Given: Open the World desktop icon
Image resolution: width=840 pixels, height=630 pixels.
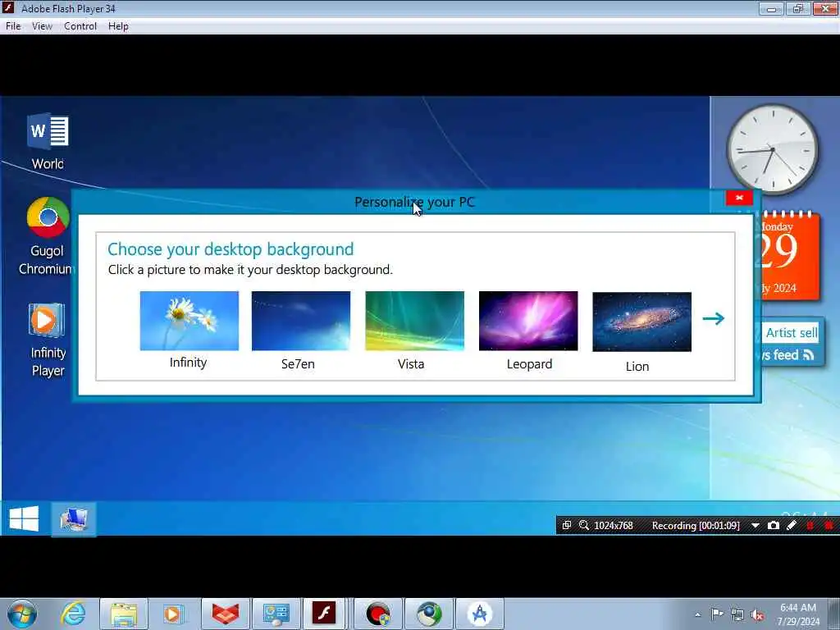Looking at the screenshot, I should (48, 141).
